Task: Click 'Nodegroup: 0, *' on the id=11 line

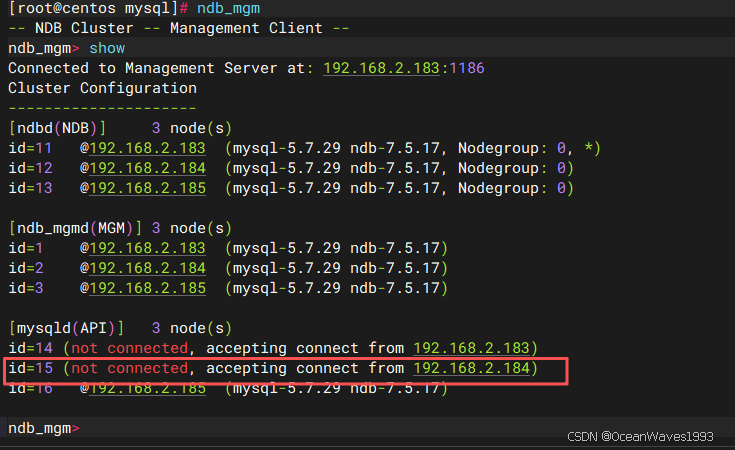Action: point(525,148)
